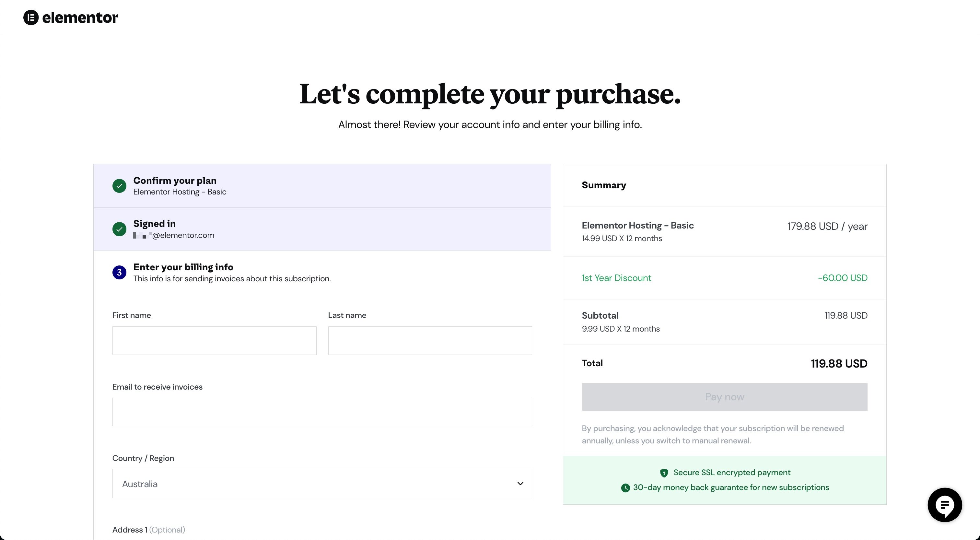Viewport: 980px width, 540px height.
Task: Click the bold Total 119.88 USD amount
Action: (x=839, y=363)
